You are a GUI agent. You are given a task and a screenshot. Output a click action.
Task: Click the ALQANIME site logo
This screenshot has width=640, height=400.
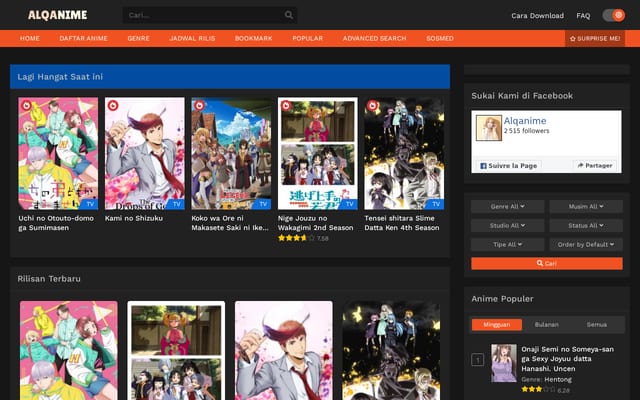[x=58, y=15]
